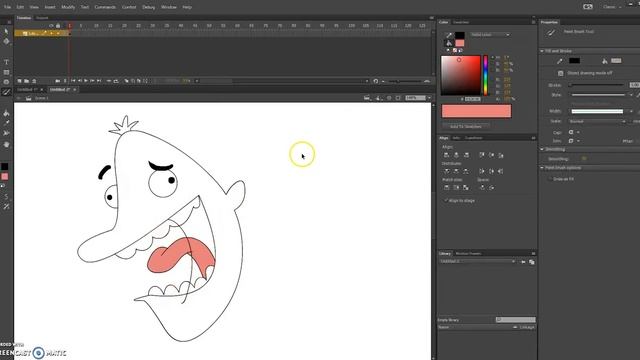The height and width of the screenshot is (360, 640).
Task: Select the Eyedropper tool in toolbar
Action: point(6,123)
